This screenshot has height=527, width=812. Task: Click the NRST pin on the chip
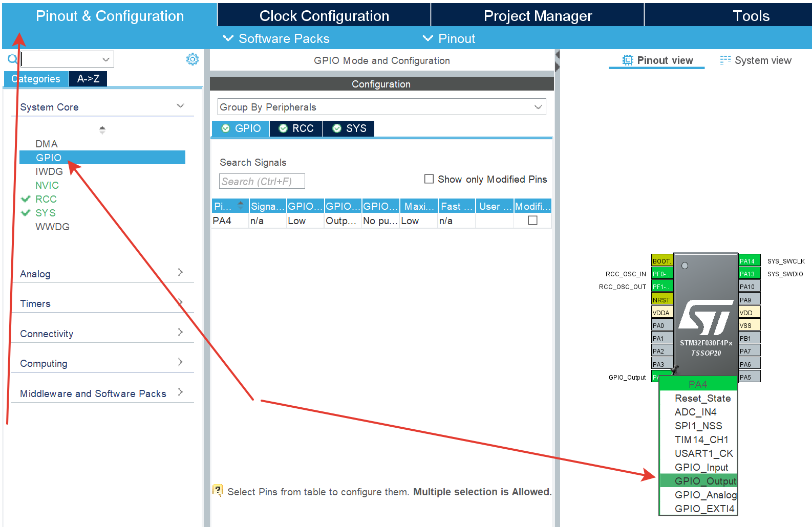pyautogui.click(x=661, y=300)
